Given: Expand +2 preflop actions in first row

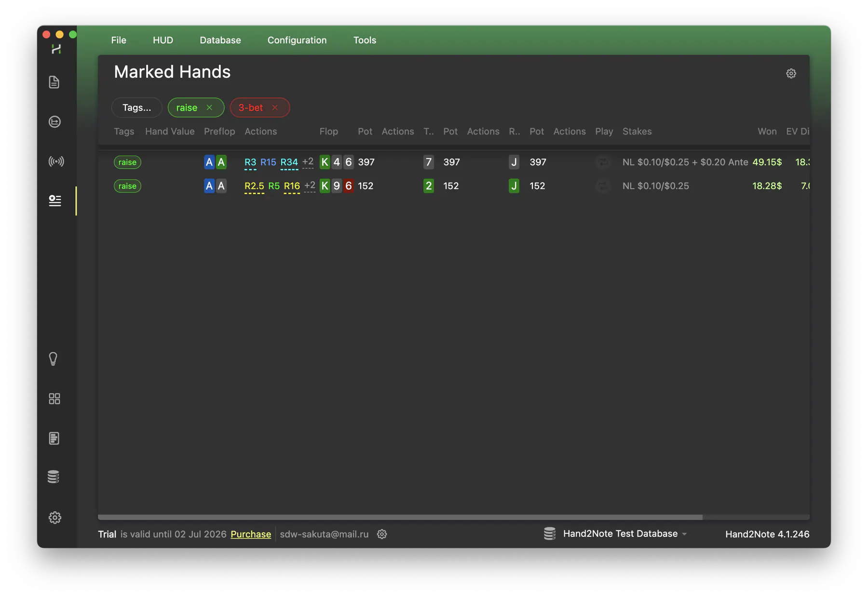Looking at the screenshot, I should pyautogui.click(x=308, y=162).
